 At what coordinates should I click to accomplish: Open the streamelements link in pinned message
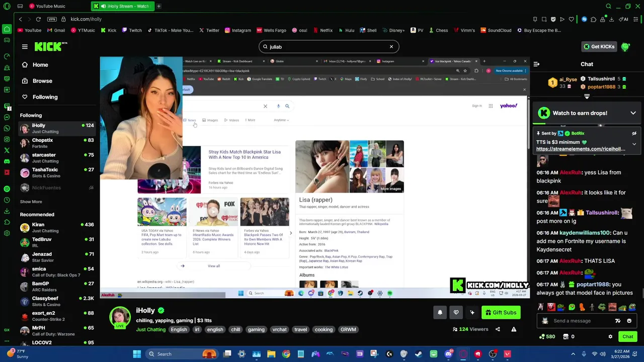coord(581,149)
